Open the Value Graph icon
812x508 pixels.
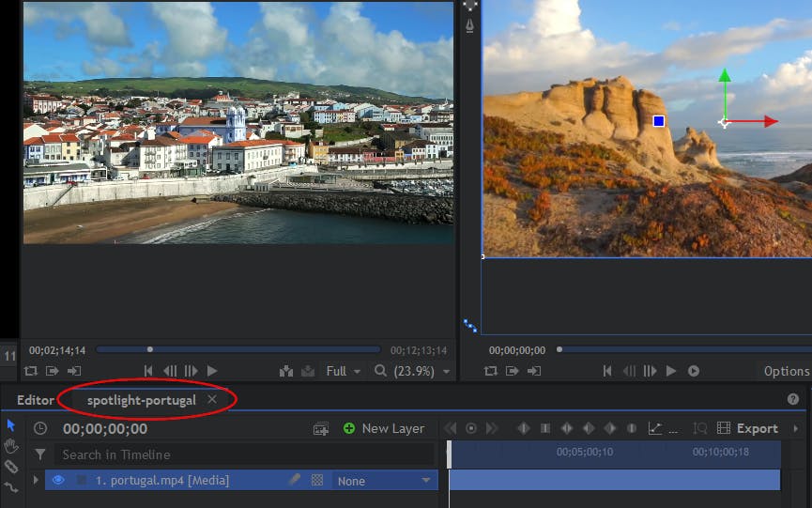[655, 428]
